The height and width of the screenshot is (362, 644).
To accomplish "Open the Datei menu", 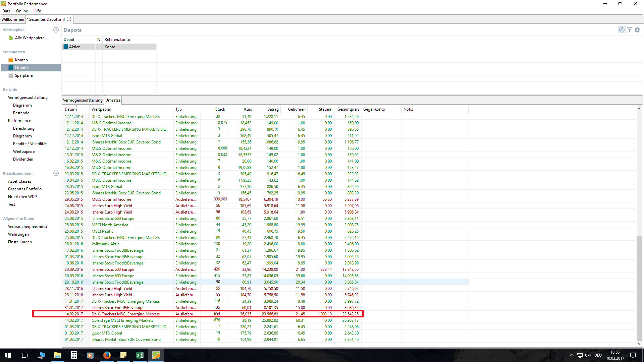I will (7, 11).
